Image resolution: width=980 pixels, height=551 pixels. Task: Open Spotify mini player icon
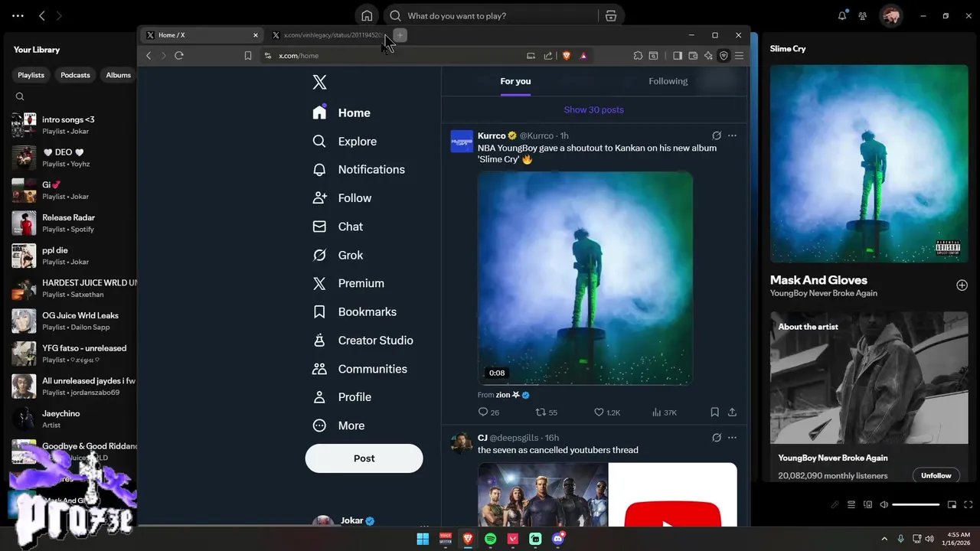point(952,504)
